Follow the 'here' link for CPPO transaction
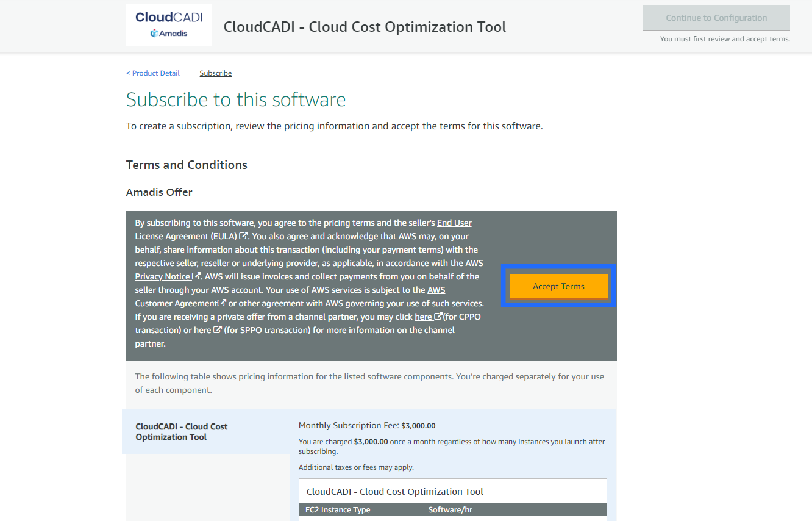The image size is (812, 521). (x=423, y=317)
